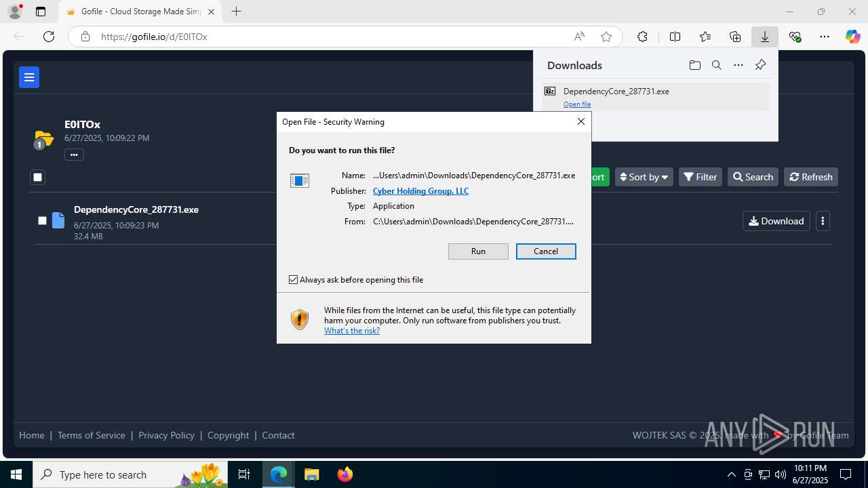Open the Extensions puzzle icon
The height and width of the screenshot is (488, 868).
642,37
